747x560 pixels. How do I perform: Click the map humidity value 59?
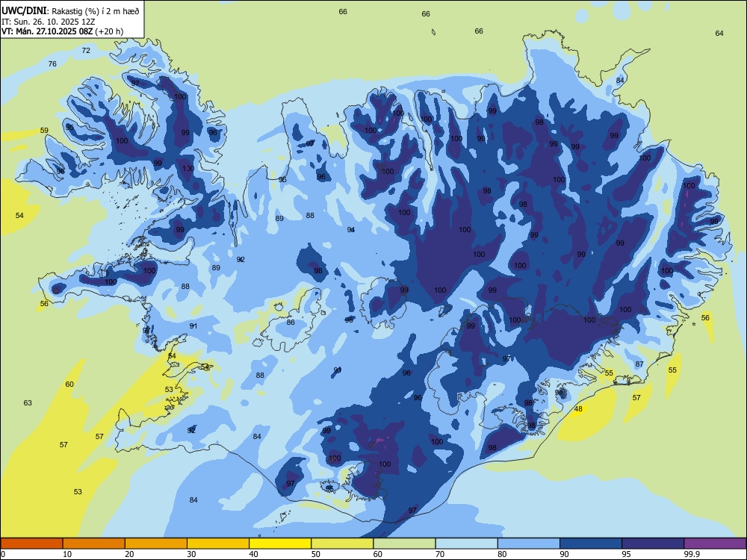coord(44,131)
